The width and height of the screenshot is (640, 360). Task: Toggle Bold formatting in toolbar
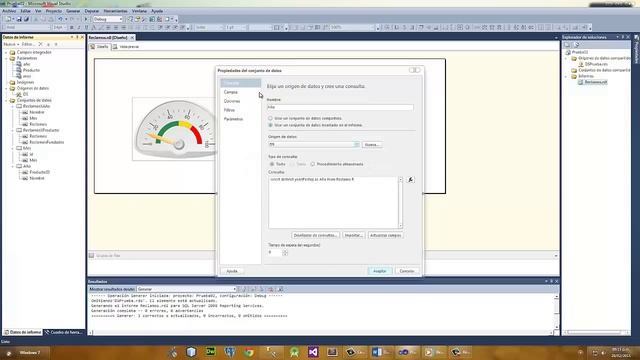pyautogui.click(x=71, y=28)
